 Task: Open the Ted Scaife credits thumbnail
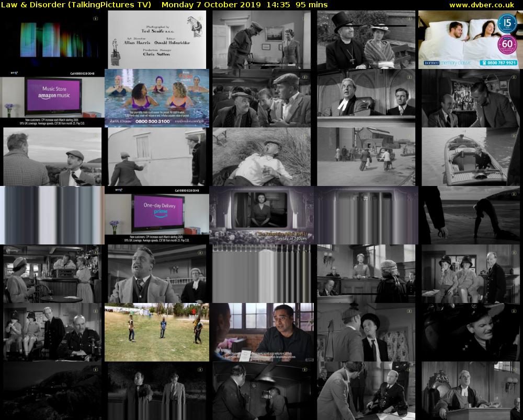point(157,40)
